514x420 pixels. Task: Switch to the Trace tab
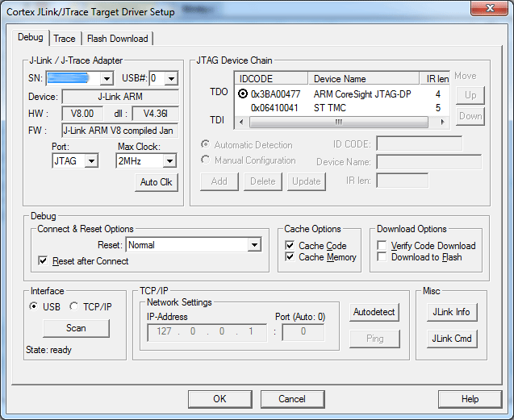[x=65, y=39]
